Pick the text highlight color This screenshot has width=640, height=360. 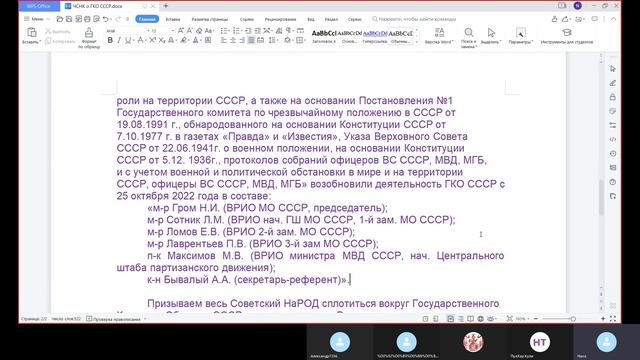click(184, 40)
